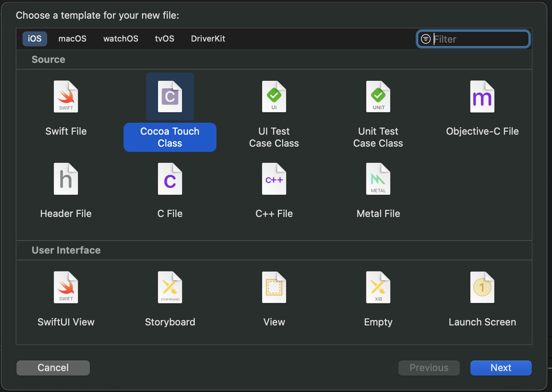Pick the C++ File template icon
This screenshot has width=552, height=392.
(x=274, y=179)
